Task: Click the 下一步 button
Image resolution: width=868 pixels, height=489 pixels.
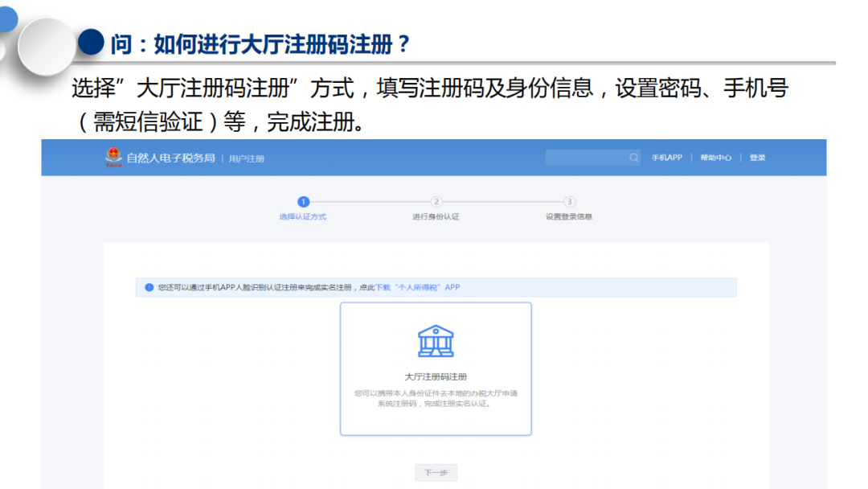Action: [436, 472]
